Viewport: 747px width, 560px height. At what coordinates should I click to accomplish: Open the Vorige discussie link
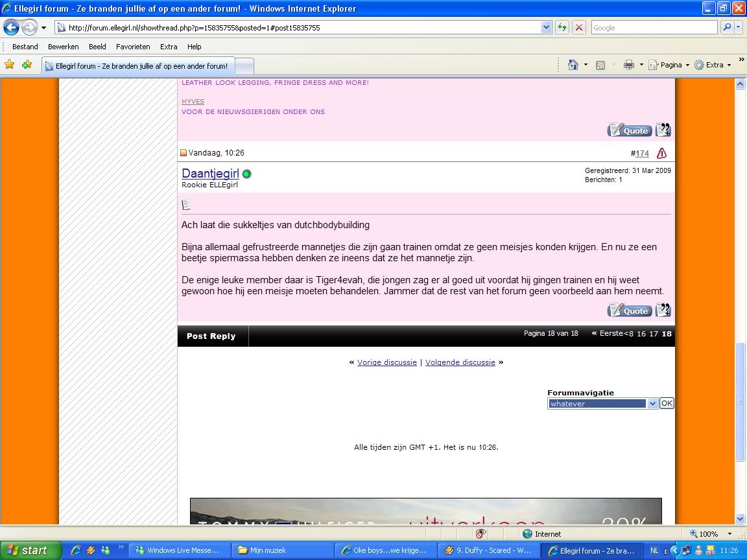386,362
